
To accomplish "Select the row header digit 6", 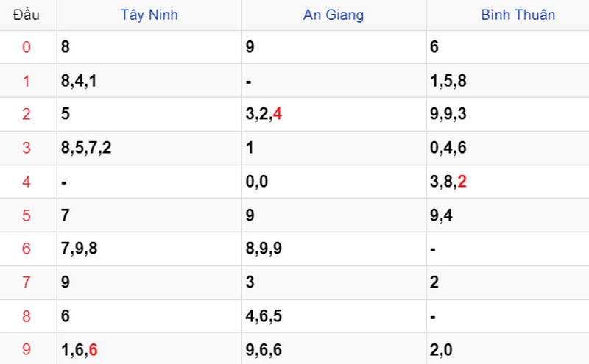I will coord(27,249).
